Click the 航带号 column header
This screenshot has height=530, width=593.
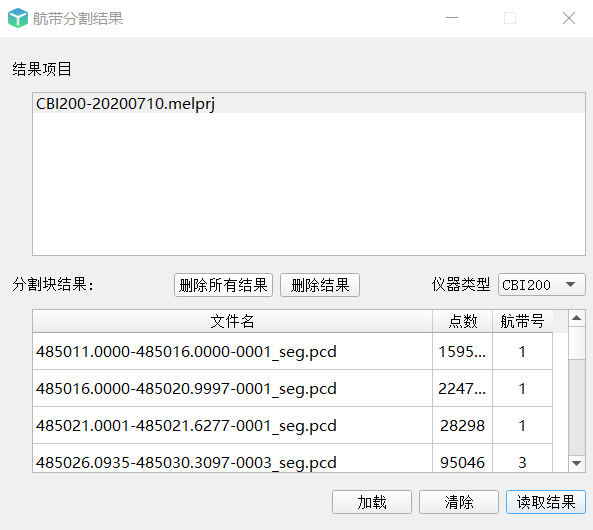pos(522,321)
